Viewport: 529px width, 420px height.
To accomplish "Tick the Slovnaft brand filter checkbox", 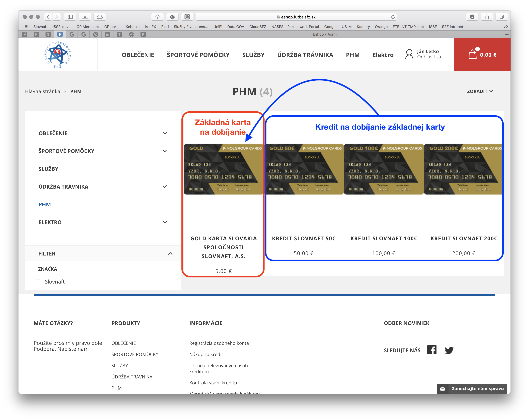I will click(38, 282).
